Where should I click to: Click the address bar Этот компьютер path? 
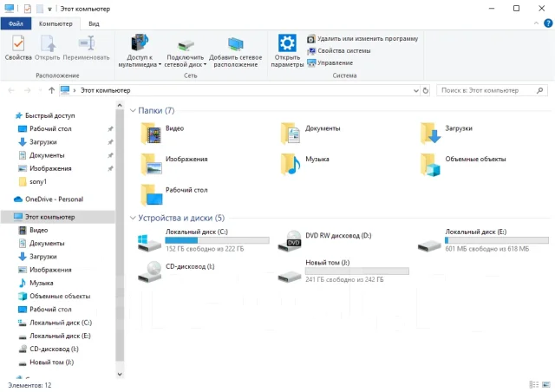[106, 91]
